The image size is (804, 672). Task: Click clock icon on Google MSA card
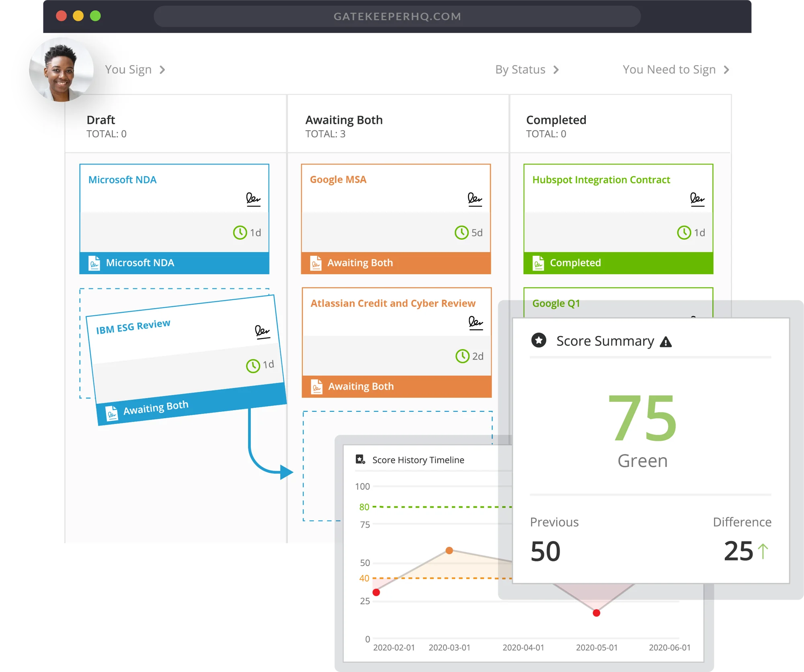click(x=461, y=232)
